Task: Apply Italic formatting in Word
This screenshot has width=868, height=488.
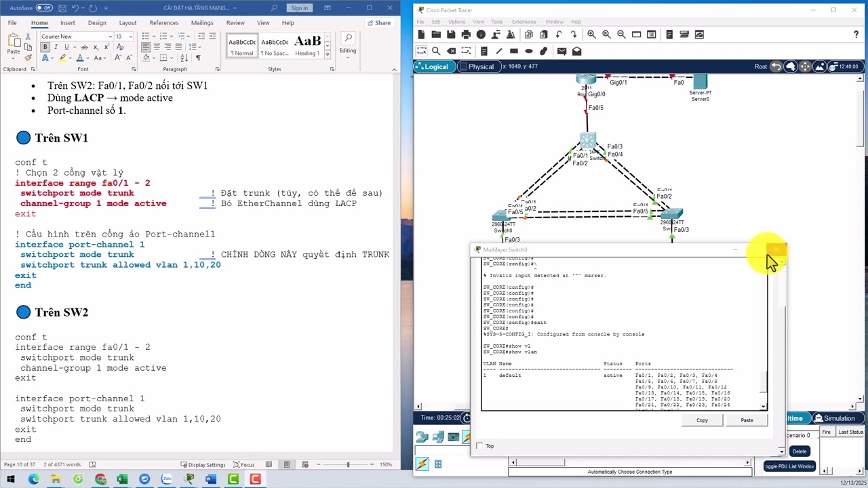Action: click(x=56, y=47)
